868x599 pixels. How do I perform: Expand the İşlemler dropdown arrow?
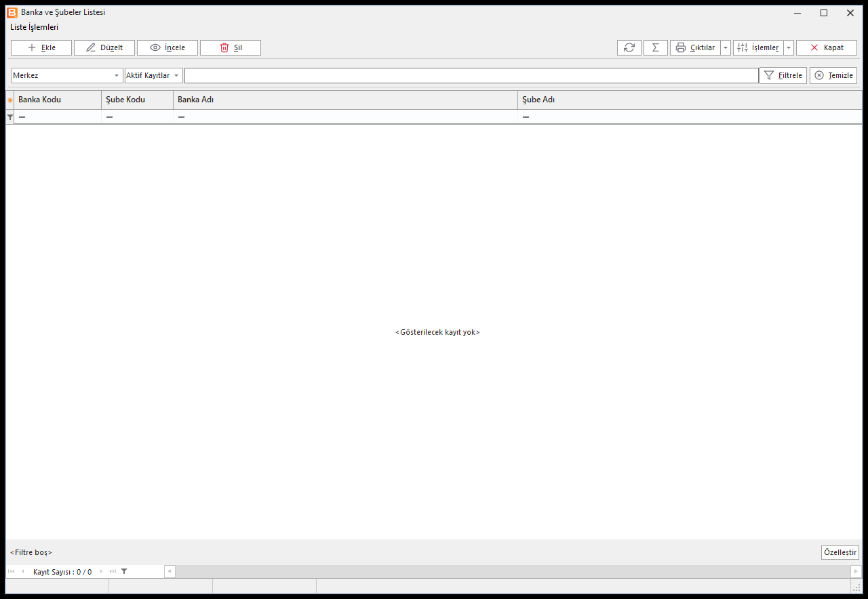click(x=789, y=47)
